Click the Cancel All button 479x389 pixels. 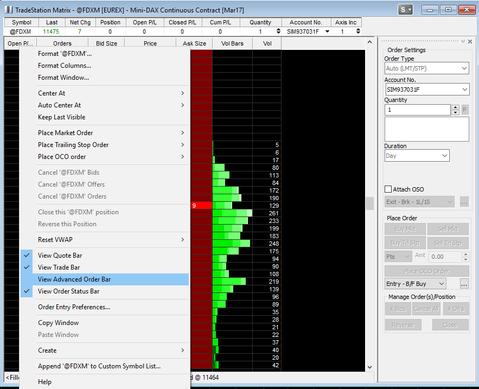tap(426, 309)
